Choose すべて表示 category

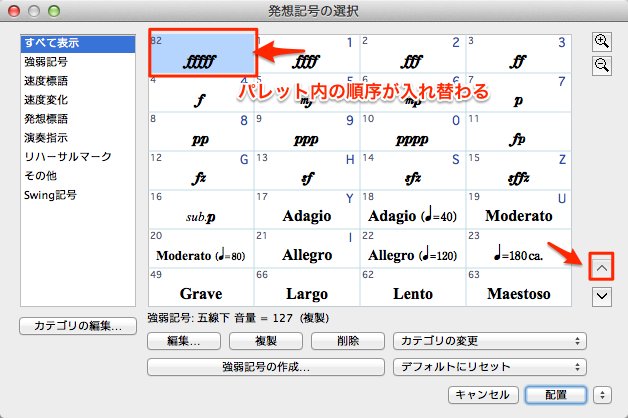78,43
